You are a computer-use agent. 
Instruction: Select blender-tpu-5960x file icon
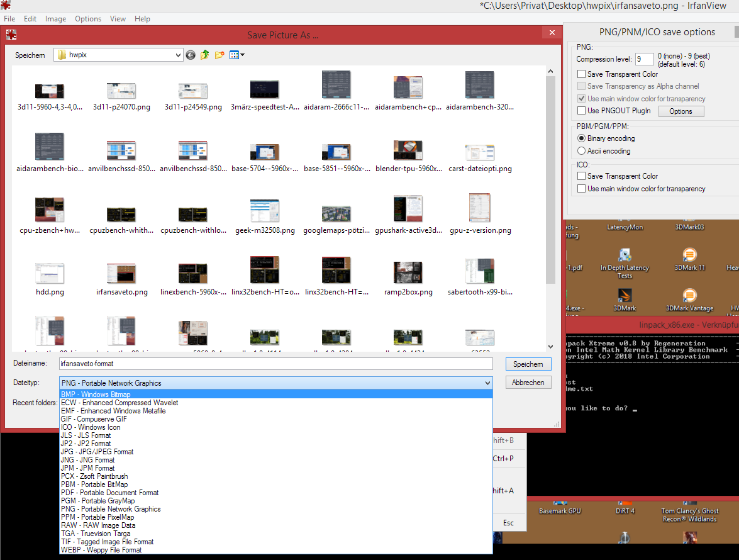[408, 150]
